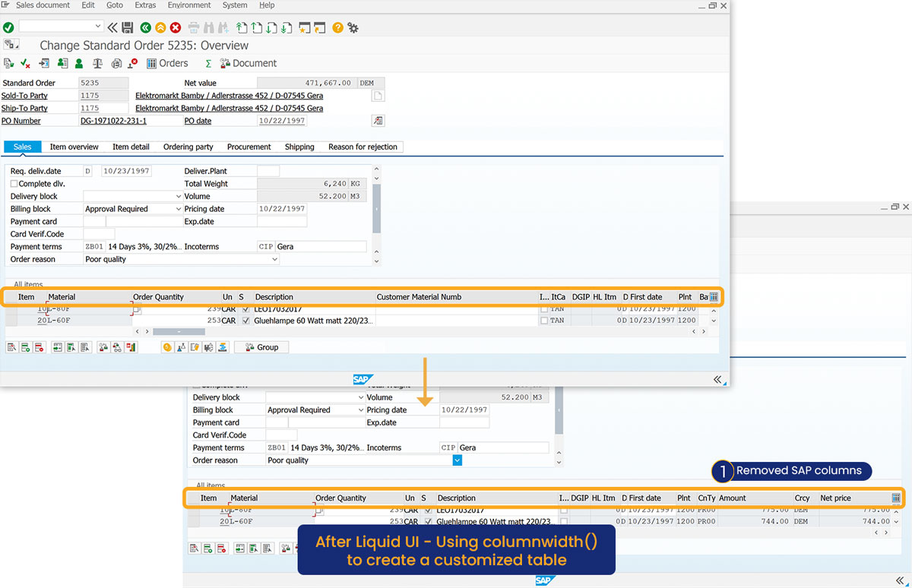Click the check with red X icon
This screenshot has width=912, height=588.
point(26,64)
